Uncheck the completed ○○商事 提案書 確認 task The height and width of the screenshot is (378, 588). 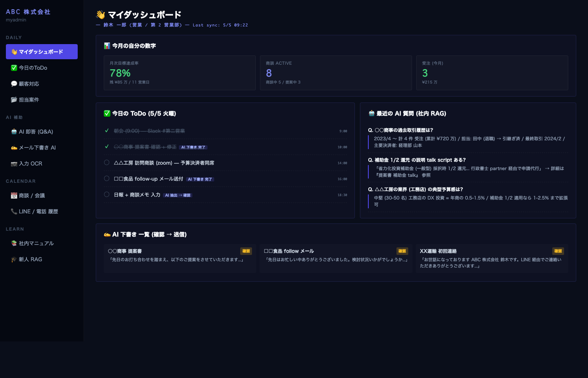[107, 147]
